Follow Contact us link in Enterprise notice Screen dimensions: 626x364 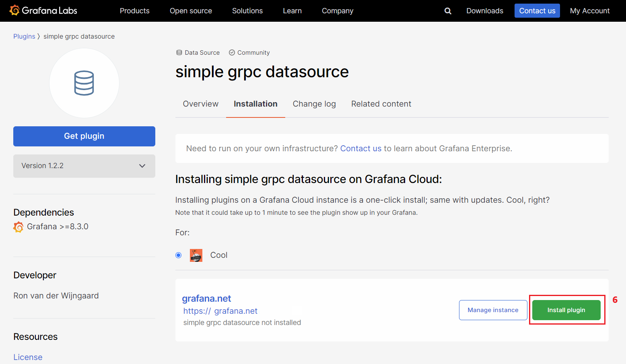click(361, 148)
